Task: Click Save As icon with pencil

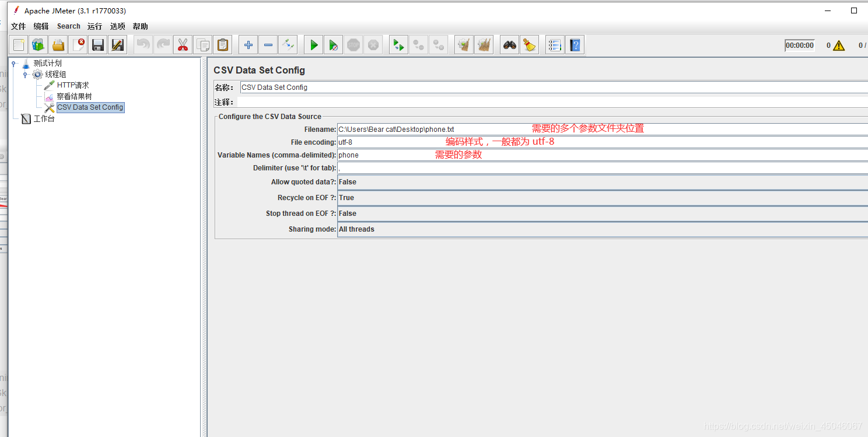Action: tap(118, 45)
